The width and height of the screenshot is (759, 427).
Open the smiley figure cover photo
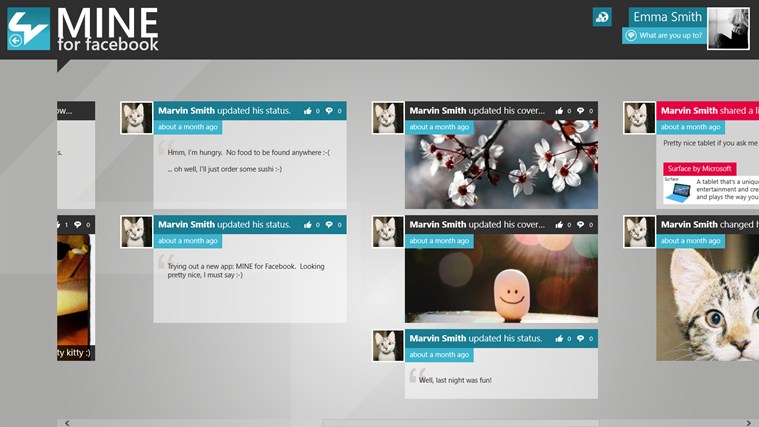coord(501,278)
